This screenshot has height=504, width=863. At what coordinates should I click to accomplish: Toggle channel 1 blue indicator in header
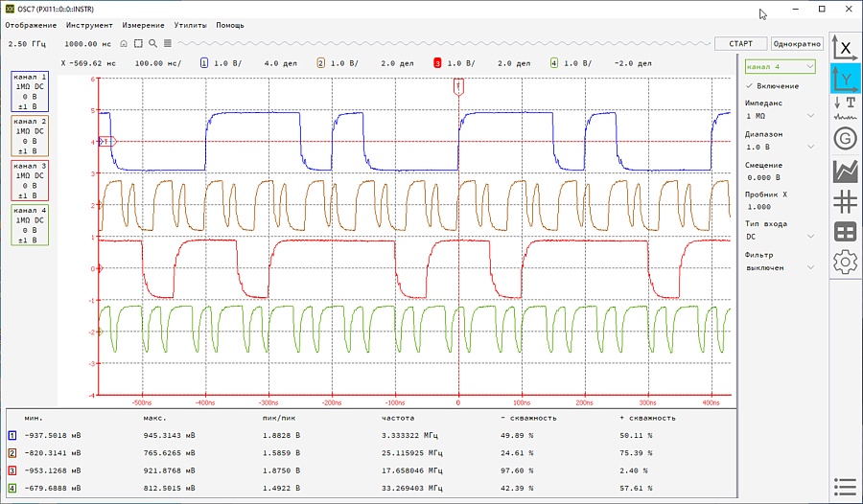[203, 63]
